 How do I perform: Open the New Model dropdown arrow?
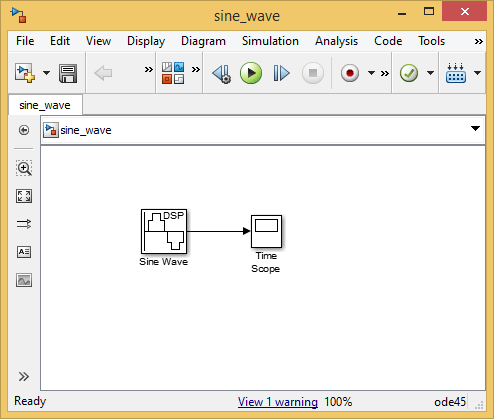[x=47, y=73]
